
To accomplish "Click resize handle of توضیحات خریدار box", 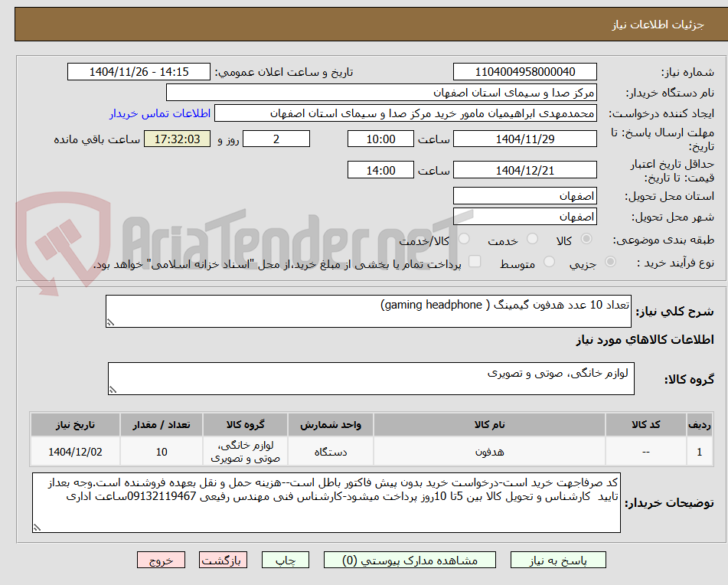I will 38,528.
